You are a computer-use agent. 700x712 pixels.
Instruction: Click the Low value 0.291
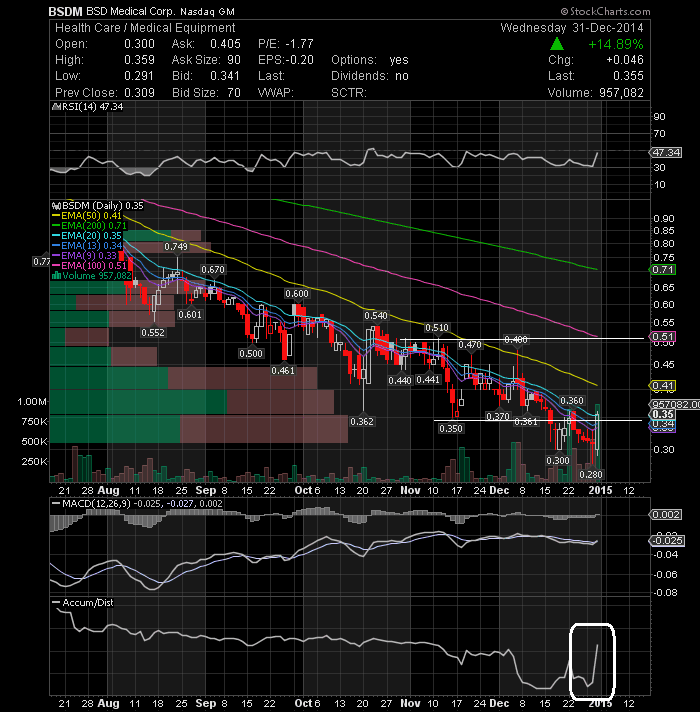[x=139, y=76]
